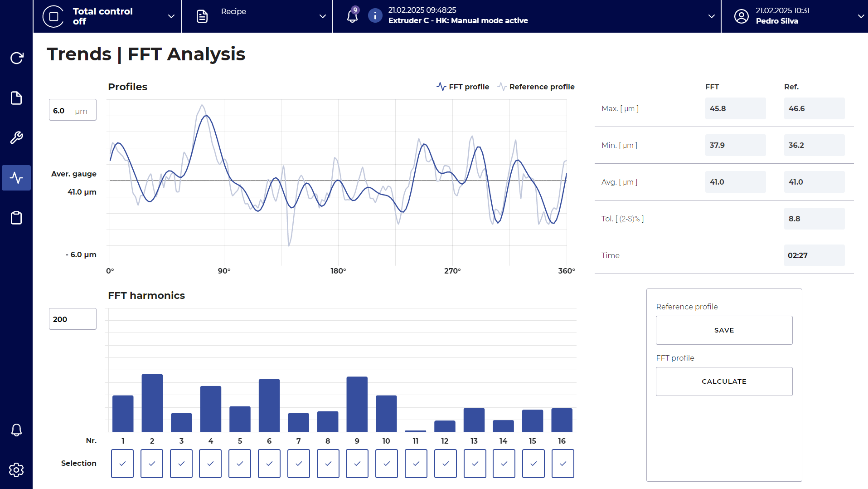868x489 pixels.
Task: Open the clipboard icon in sidebar
Action: 16,218
